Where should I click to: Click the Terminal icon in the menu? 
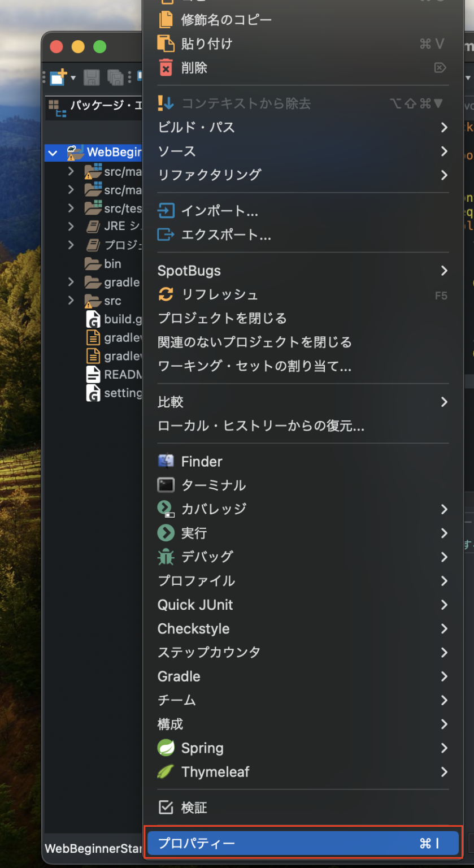point(165,485)
